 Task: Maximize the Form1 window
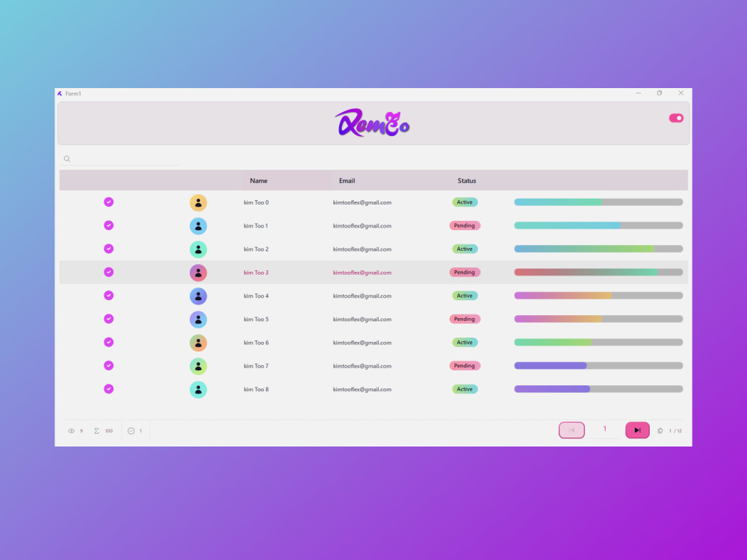click(x=660, y=93)
